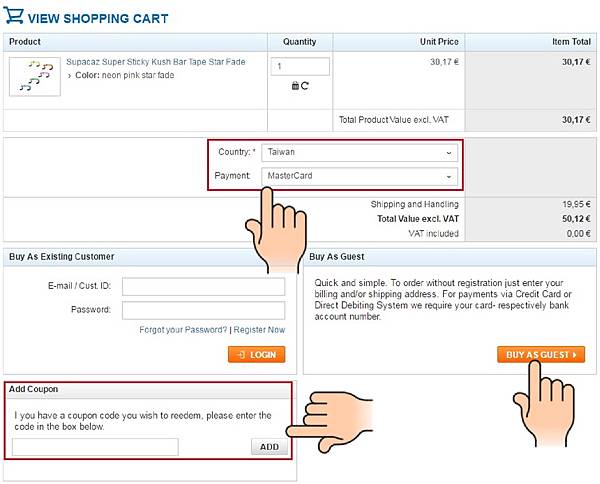Click the 19,95 € shipping value
Image resolution: width=600 pixels, height=484 pixels.
577,204
